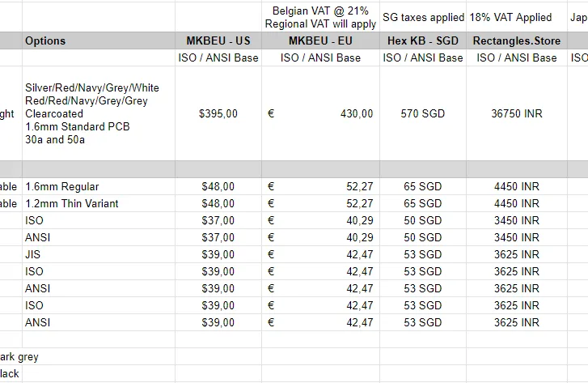This screenshot has width=588, height=383.
Task: Select the 'MKBEU - US' vendor header
Action: (218, 40)
